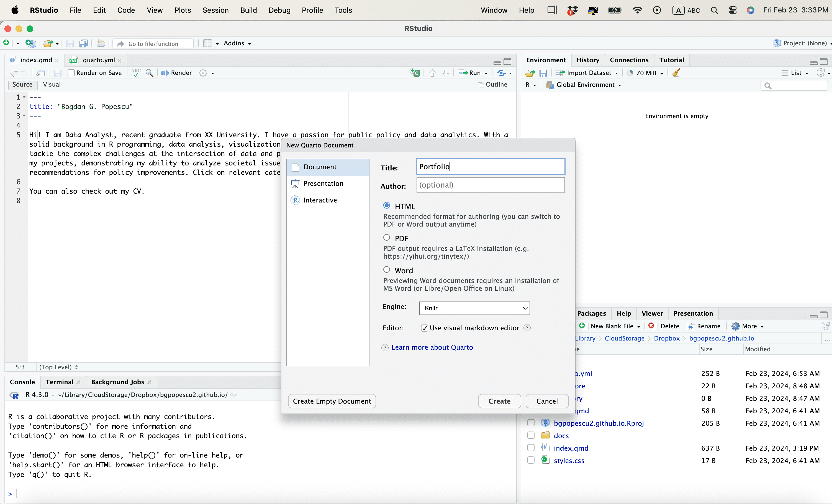Open the Learn more about Quarto link

(x=432, y=347)
